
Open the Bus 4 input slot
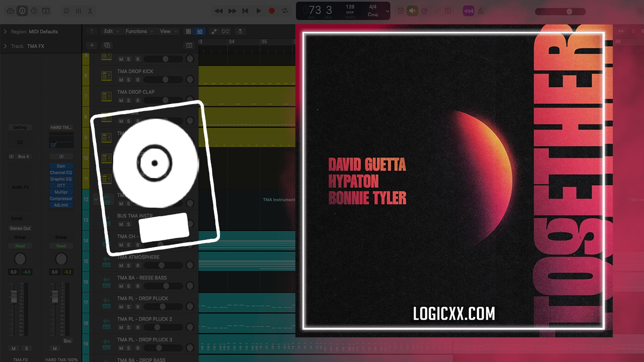tap(24, 156)
